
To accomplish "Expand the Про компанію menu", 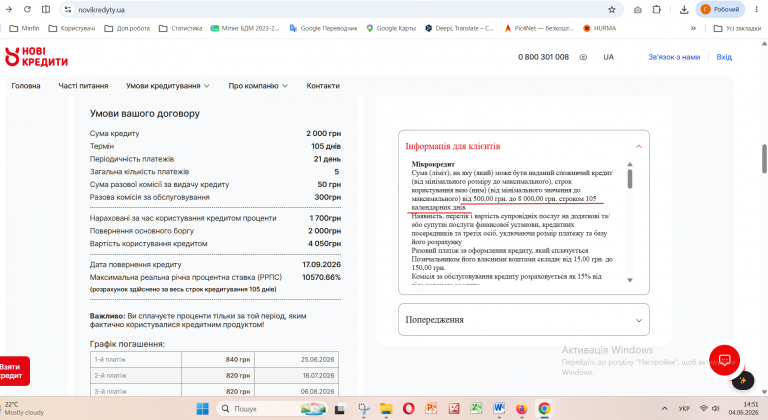I will click(x=258, y=86).
